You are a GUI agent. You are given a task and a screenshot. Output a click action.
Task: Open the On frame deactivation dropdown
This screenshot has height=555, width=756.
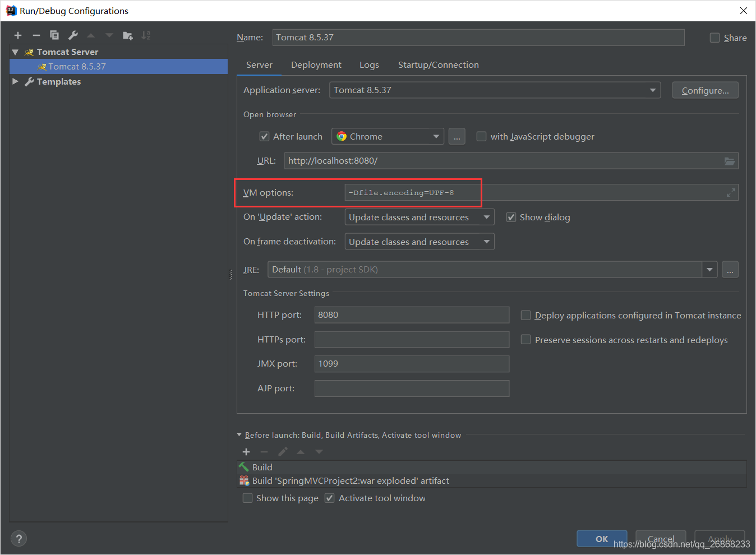click(x=420, y=242)
